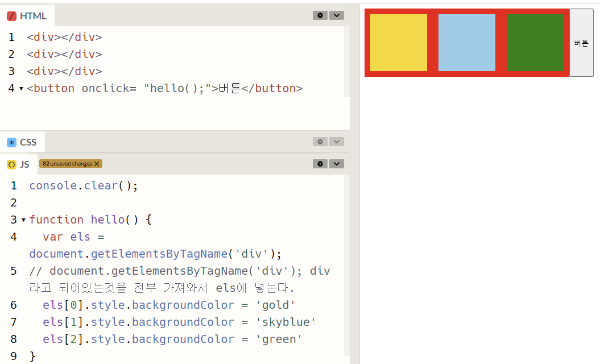Open CSS panel settings gear
600x364 pixels.
[x=320, y=142]
